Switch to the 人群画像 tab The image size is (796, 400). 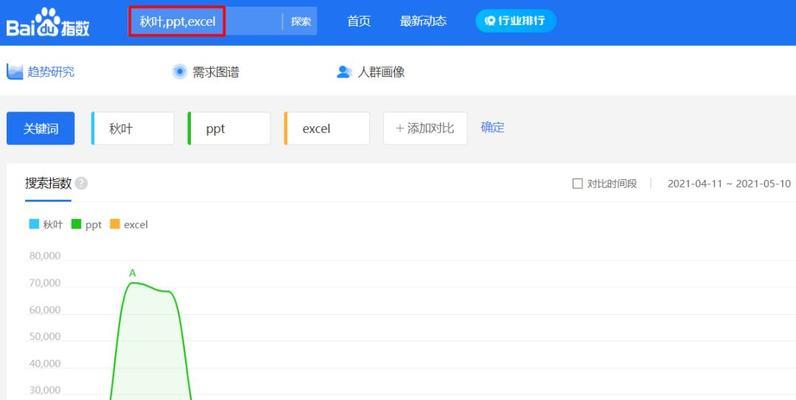tap(371, 72)
